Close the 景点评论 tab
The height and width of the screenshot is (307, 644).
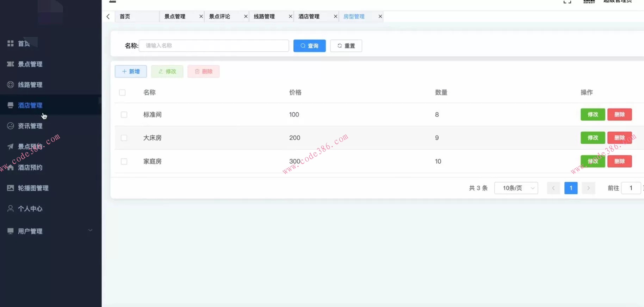[246, 17]
